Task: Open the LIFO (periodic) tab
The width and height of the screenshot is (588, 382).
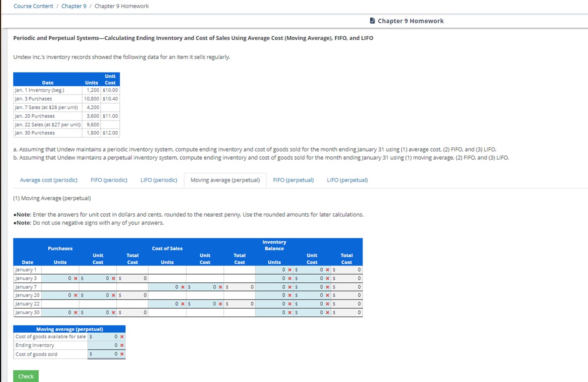Action: (159, 180)
